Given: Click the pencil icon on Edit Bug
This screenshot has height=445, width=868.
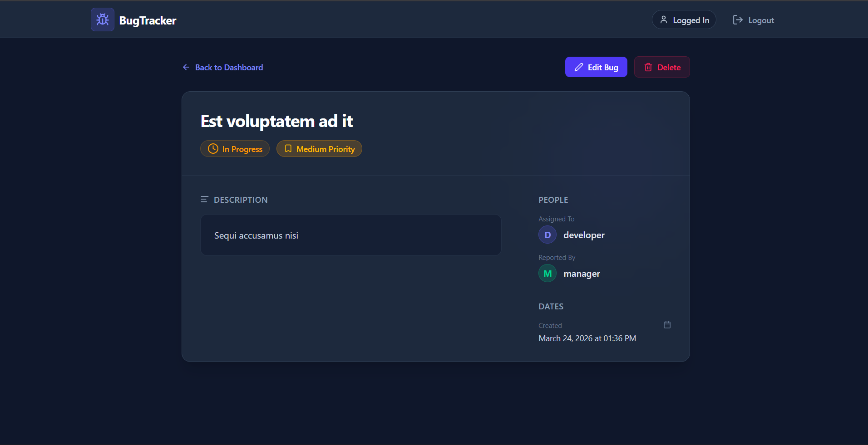Looking at the screenshot, I should coord(578,67).
